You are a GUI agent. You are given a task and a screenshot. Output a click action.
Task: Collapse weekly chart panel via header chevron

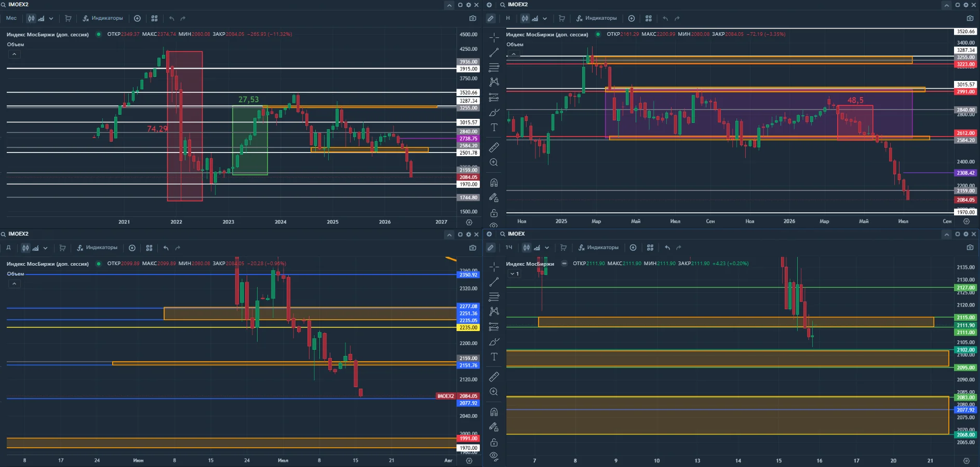(x=946, y=5)
